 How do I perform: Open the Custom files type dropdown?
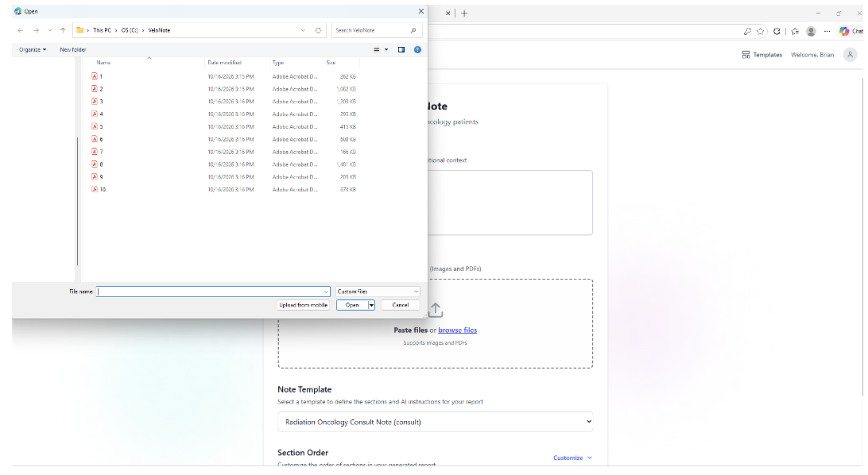pos(378,292)
